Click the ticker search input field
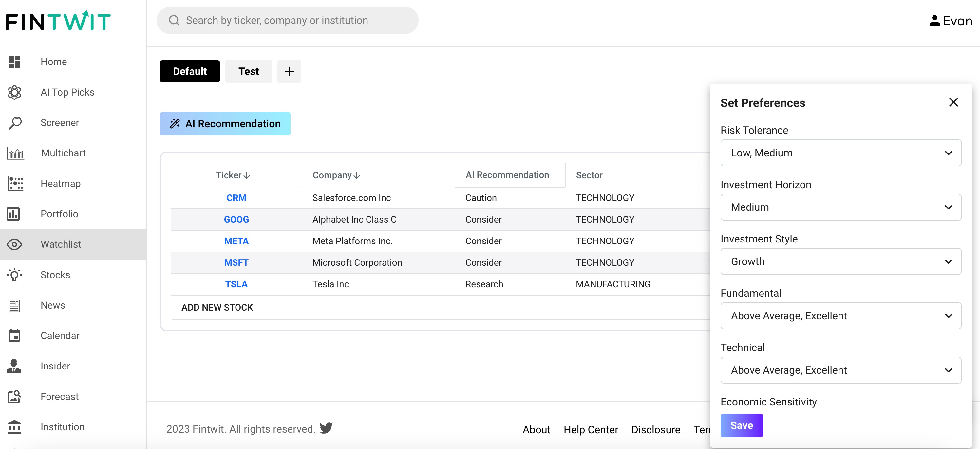Image resolution: width=980 pixels, height=449 pixels. point(288,21)
